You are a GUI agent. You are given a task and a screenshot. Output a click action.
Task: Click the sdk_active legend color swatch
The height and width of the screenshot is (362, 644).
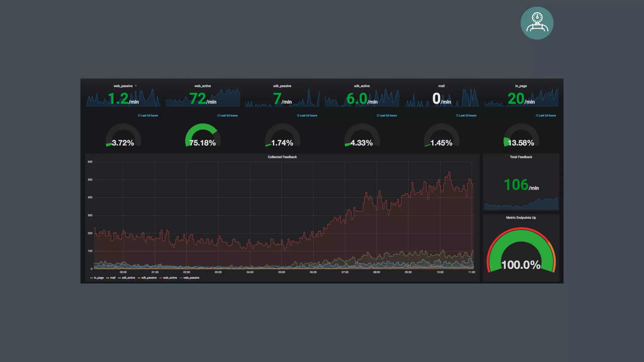coord(119,278)
